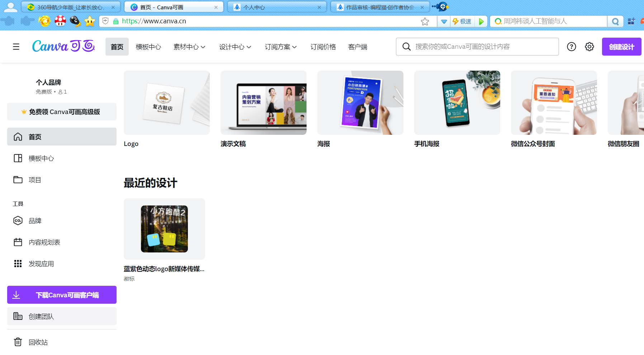
Task: Click the orange swirl toolbar icon
Action: [44, 21]
